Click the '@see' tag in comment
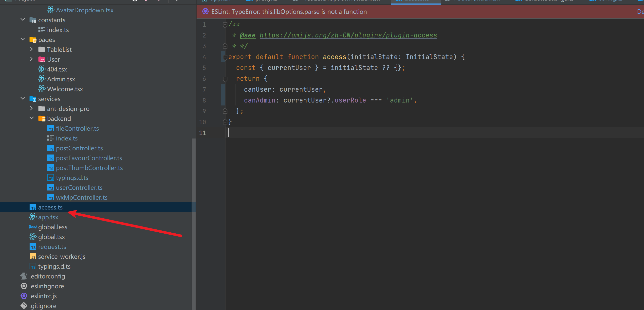The height and width of the screenshot is (310, 644). point(247,35)
